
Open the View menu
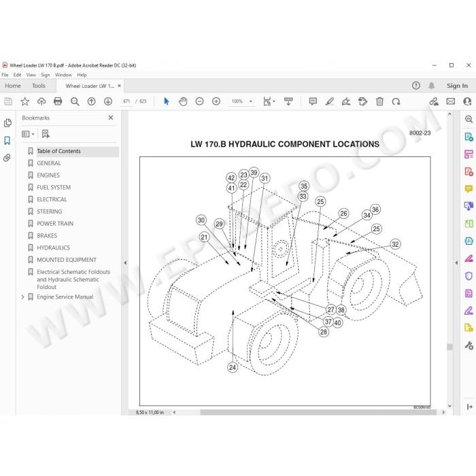31,75
